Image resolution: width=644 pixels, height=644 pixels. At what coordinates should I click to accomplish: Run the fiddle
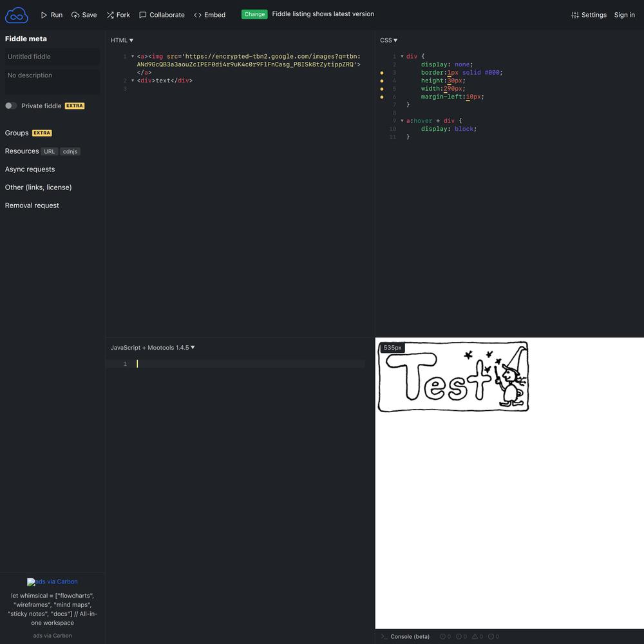tap(52, 15)
